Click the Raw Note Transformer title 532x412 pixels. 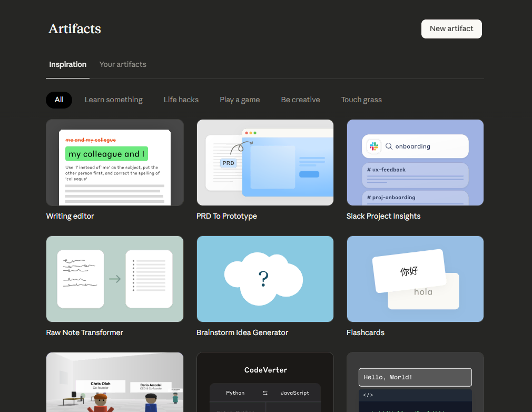[84, 332]
